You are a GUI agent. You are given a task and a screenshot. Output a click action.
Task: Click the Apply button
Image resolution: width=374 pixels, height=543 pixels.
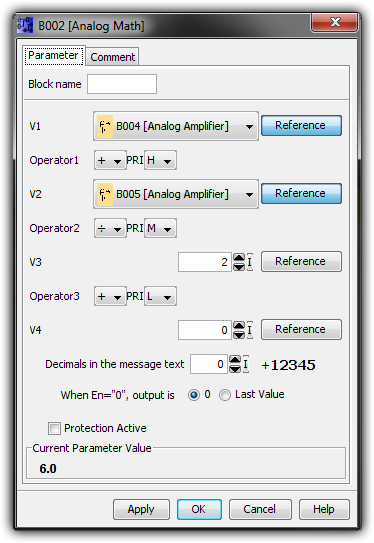(x=141, y=509)
